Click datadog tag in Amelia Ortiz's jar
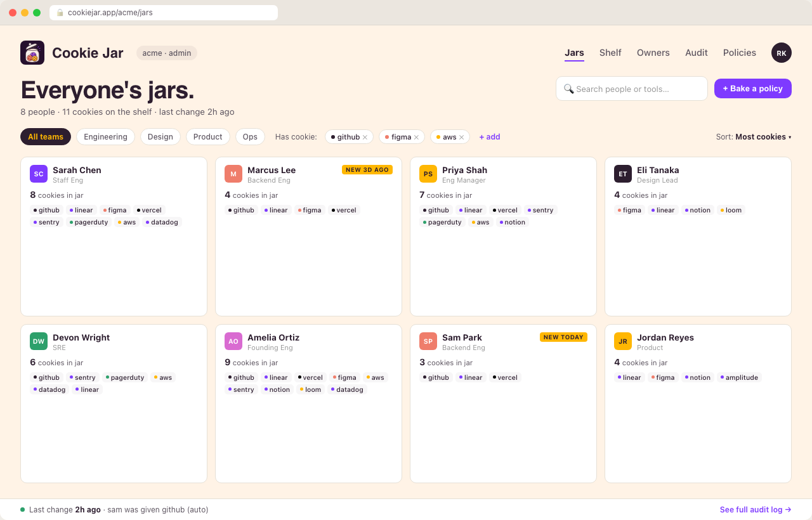 pyautogui.click(x=347, y=389)
